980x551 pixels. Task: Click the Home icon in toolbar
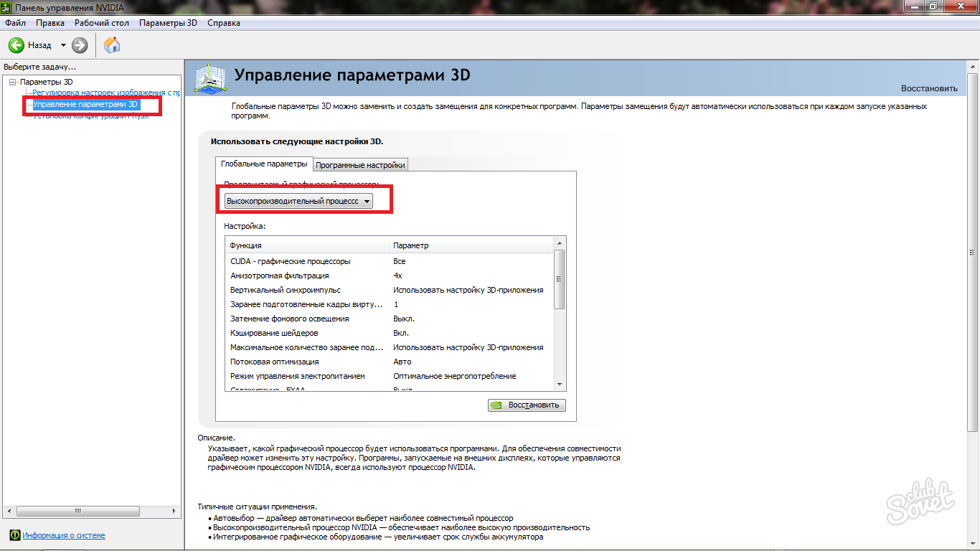pyautogui.click(x=112, y=45)
